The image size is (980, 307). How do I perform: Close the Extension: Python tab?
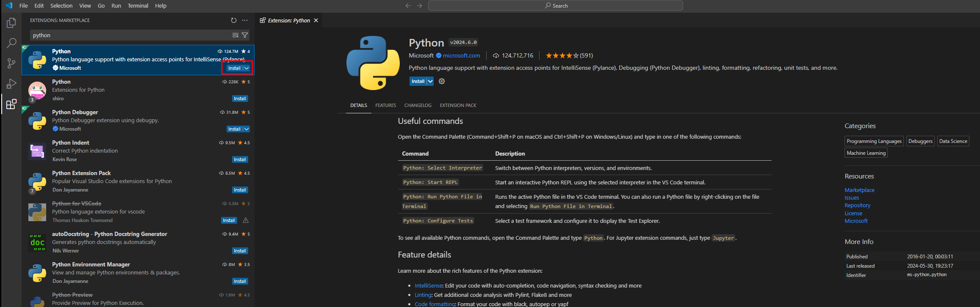click(316, 20)
